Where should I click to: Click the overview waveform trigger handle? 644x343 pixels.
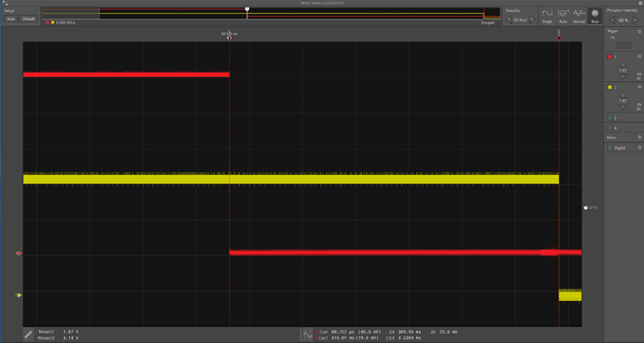pos(246,9)
